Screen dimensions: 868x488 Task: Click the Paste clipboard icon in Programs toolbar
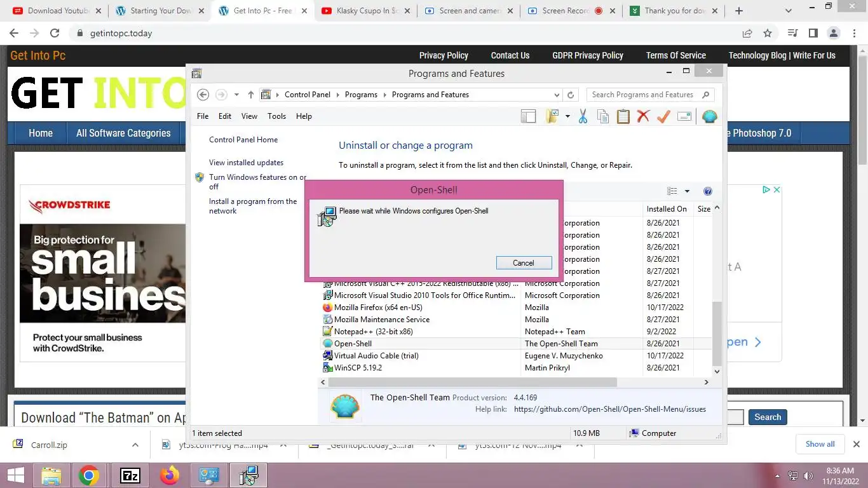[623, 116]
